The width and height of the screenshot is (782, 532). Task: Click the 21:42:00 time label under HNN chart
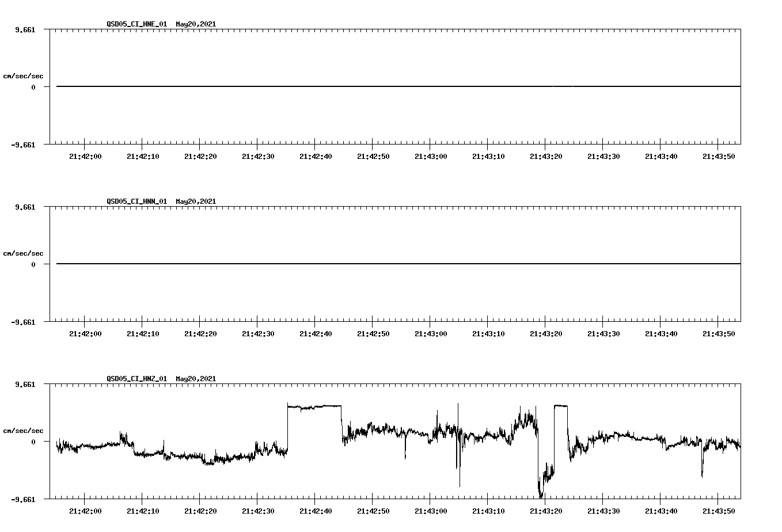click(85, 333)
